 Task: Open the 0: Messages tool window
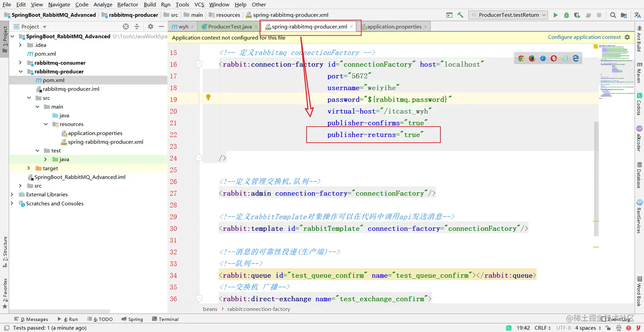click(31, 319)
